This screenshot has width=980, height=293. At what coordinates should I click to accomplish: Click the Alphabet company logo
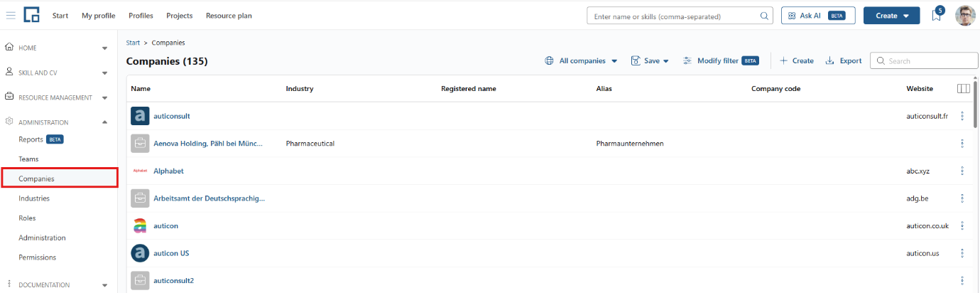(x=140, y=171)
